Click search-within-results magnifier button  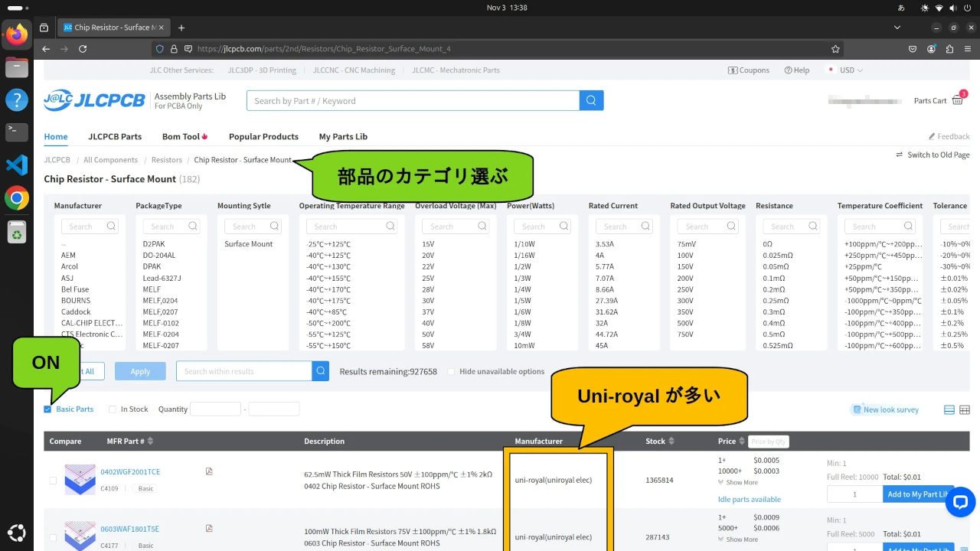pos(321,371)
